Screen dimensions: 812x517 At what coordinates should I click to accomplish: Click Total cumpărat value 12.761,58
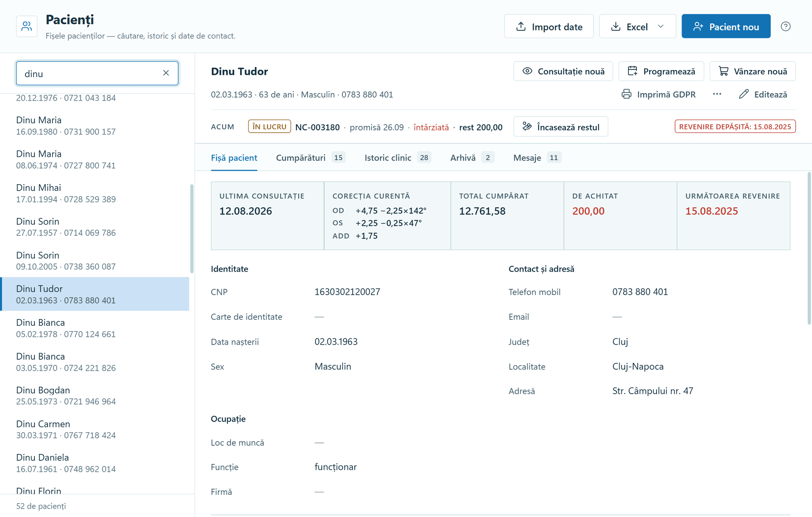482,211
